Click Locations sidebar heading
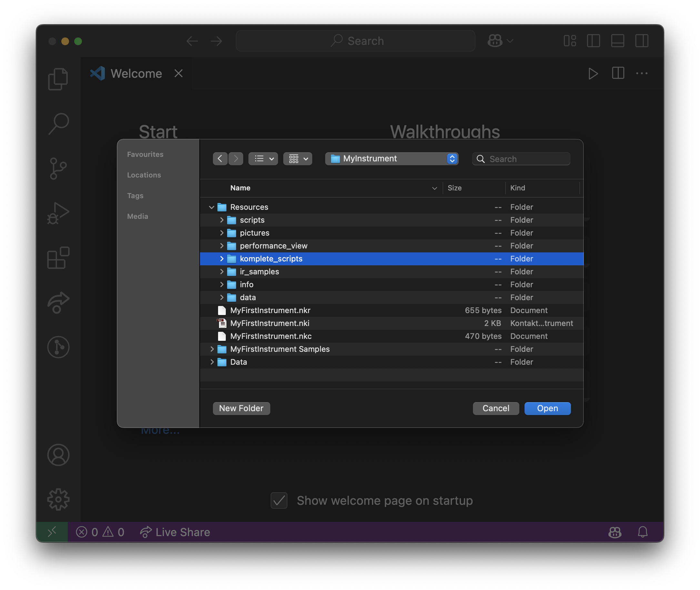The width and height of the screenshot is (700, 590). 144,175
